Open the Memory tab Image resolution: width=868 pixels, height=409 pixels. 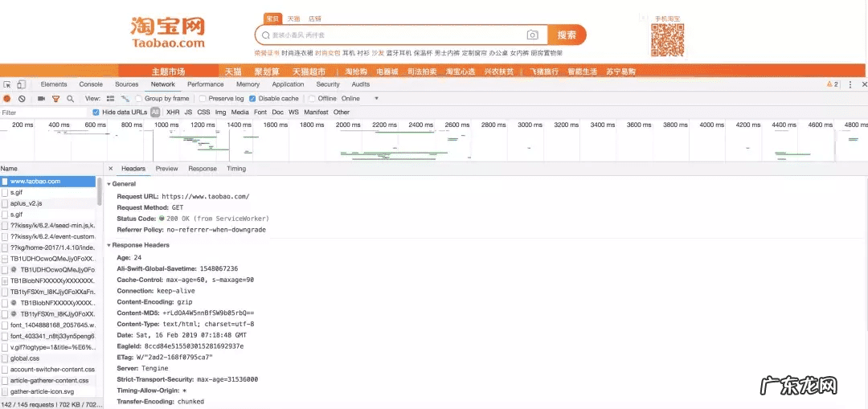[248, 84]
